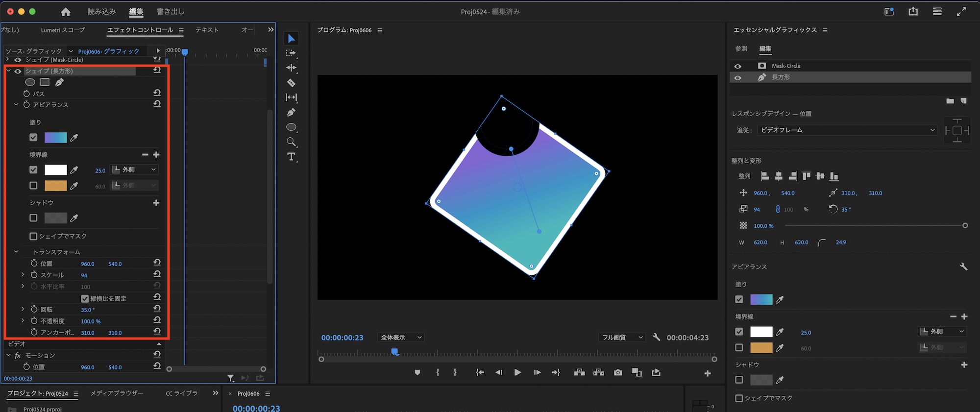Open the 参照 tab in Essential Graphics

point(741,48)
